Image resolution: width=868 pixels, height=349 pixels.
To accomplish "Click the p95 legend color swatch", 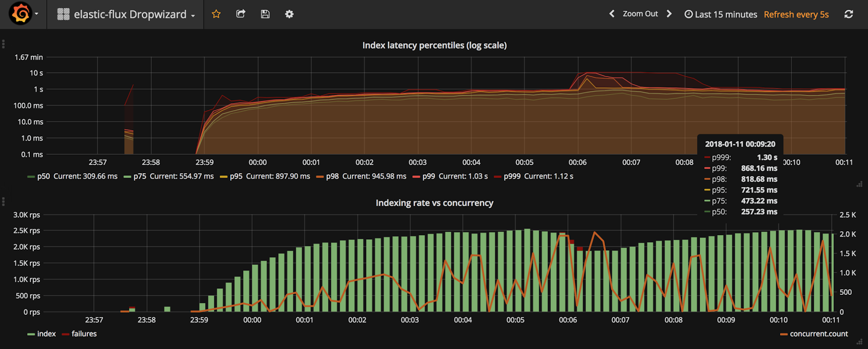I will tap(224, 176).
